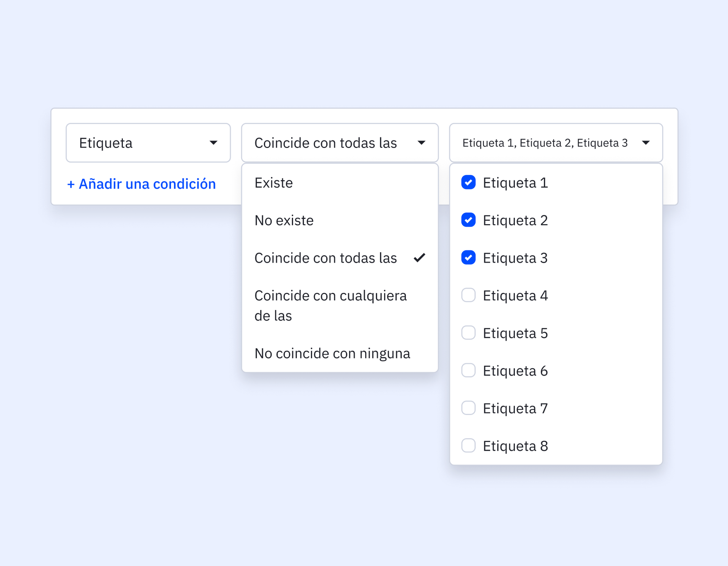Select 'No coincide con ninguna' option
728x566 pixels.
(332, 353)
